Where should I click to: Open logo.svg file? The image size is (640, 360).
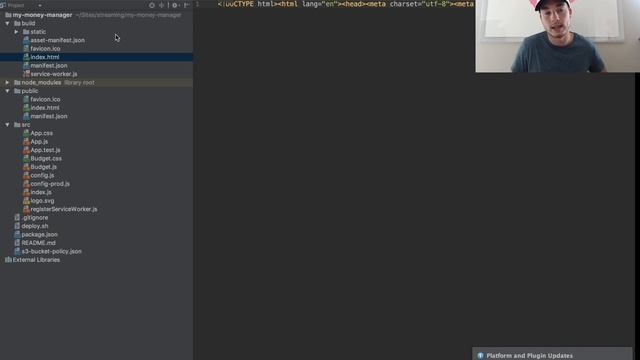pyautogui.click(x=42, y=201)
